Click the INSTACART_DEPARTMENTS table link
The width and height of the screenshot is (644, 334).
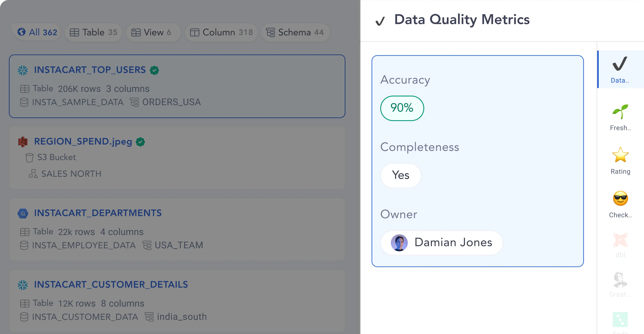pyautogui.click(x=98, y=213)
